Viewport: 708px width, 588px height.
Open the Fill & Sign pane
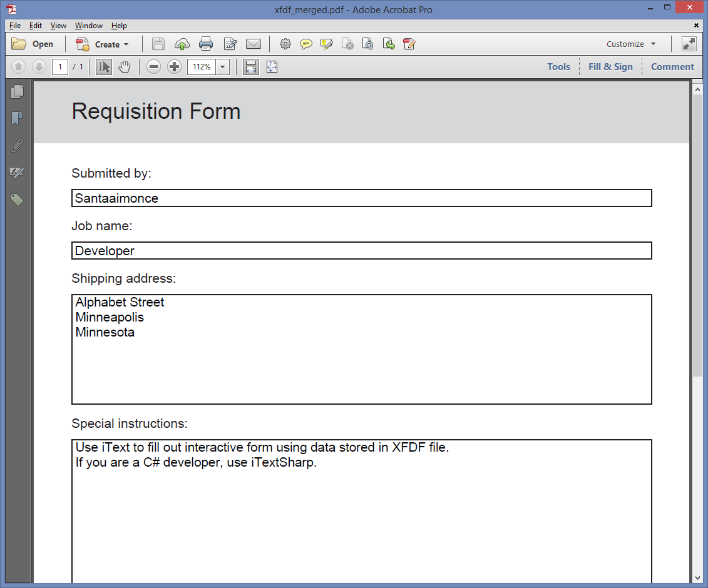point(610,67)
